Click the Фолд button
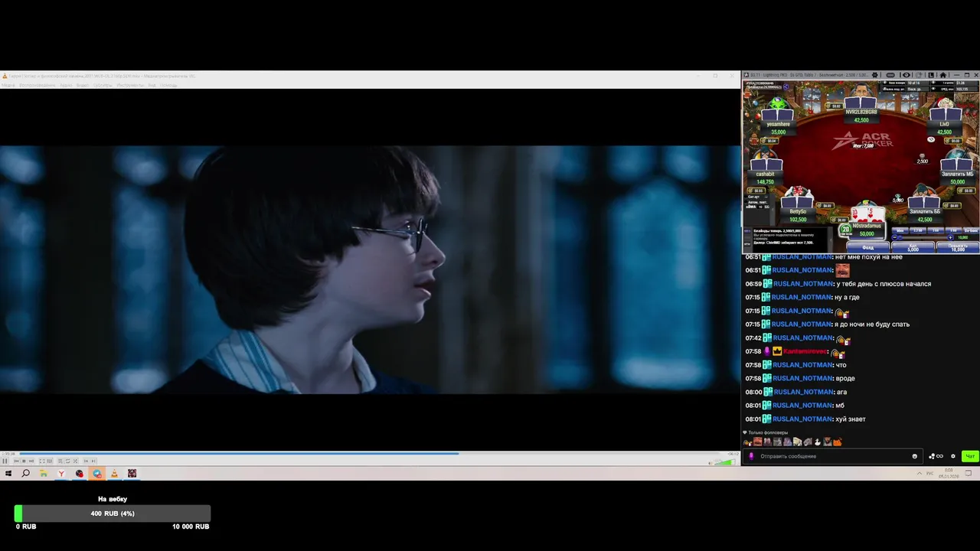 (868, 247)
